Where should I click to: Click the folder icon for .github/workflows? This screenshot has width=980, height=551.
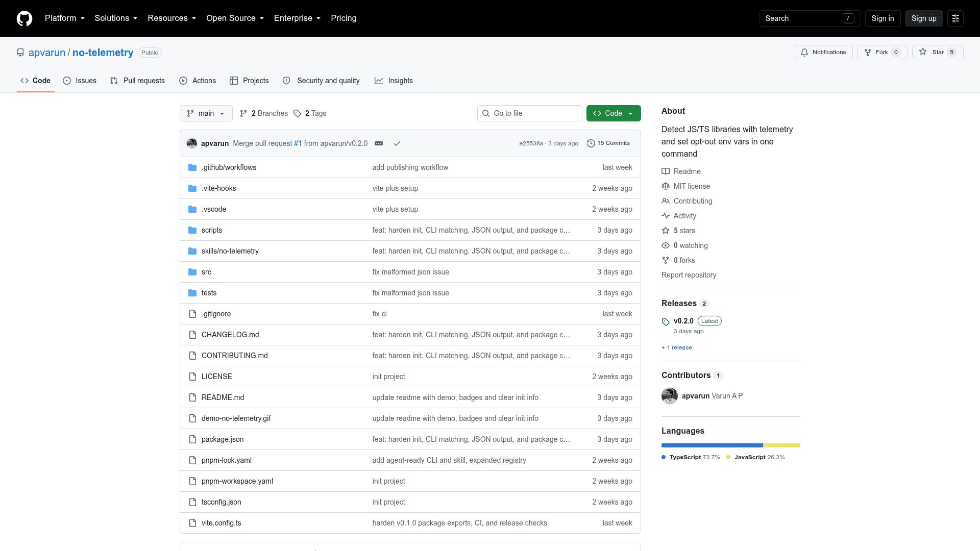(192, 167)
